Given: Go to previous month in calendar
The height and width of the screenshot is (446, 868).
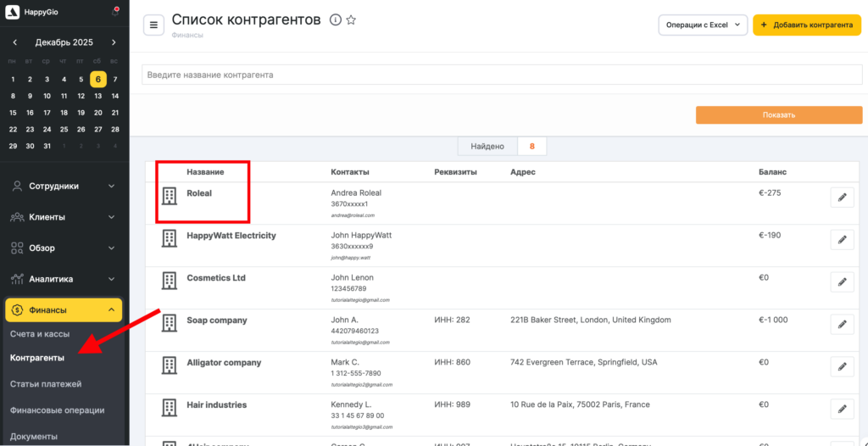Looking at the screenshot, I should [14, 42].
